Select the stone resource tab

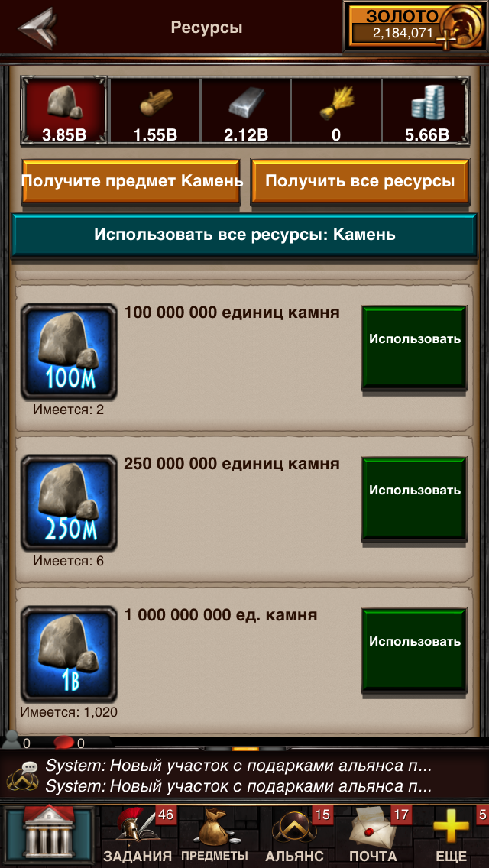coord(64,112)
